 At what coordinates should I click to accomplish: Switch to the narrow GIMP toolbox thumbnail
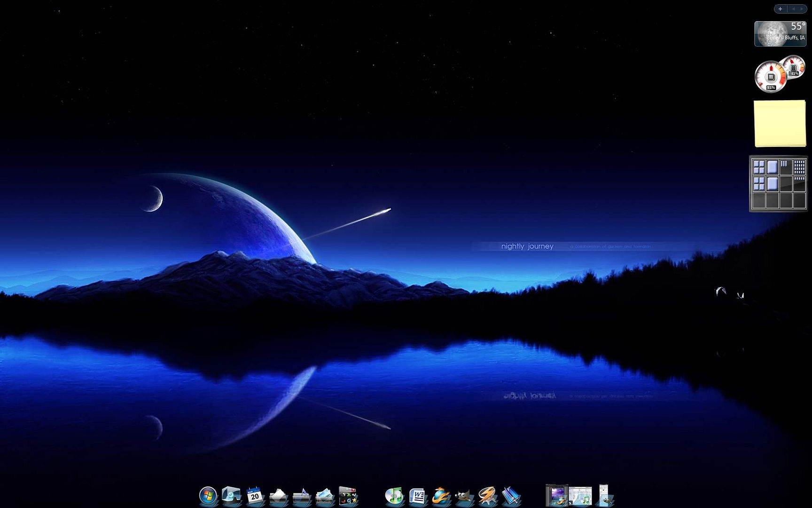[x=604, y=495]
